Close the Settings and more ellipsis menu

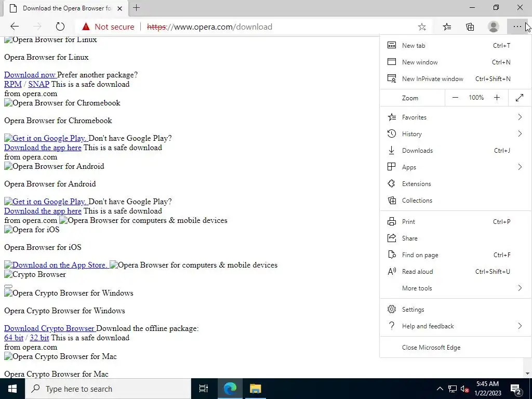(x=517, y=27)
